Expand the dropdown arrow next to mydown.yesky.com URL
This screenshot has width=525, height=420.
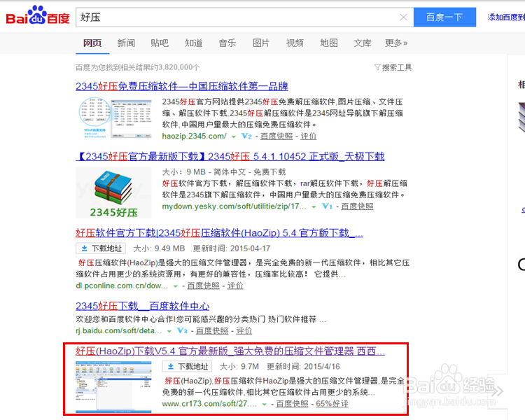[x=314, y=207]
